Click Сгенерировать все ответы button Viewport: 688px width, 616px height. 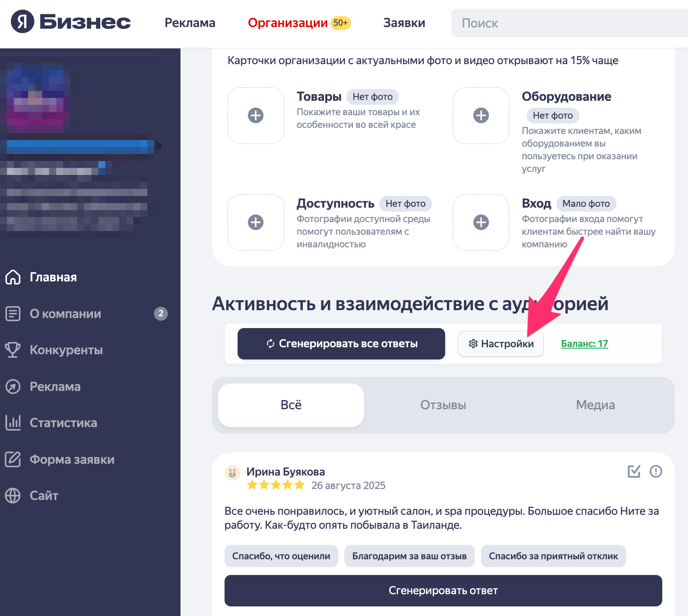pyautogui.click(x=341, y=344)
